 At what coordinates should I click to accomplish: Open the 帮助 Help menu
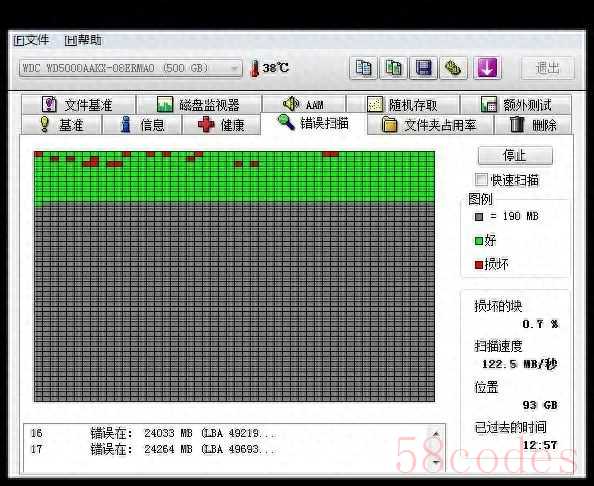pyautogui.click(x=83, y=40)
